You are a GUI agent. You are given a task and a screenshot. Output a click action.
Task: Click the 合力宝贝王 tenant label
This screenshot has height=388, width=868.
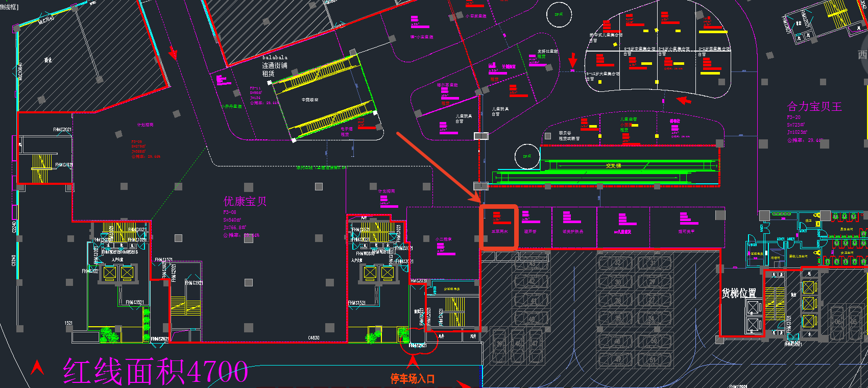[814, 107]
